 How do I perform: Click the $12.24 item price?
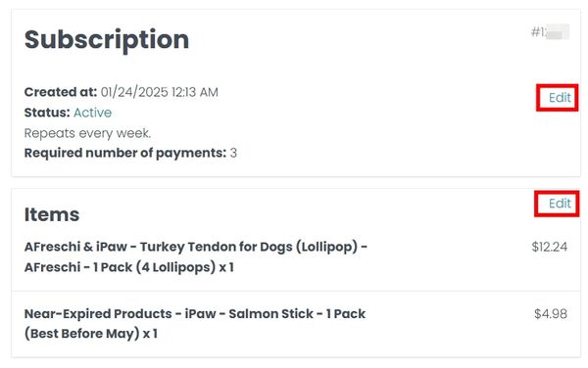click(x=550, y=247)
